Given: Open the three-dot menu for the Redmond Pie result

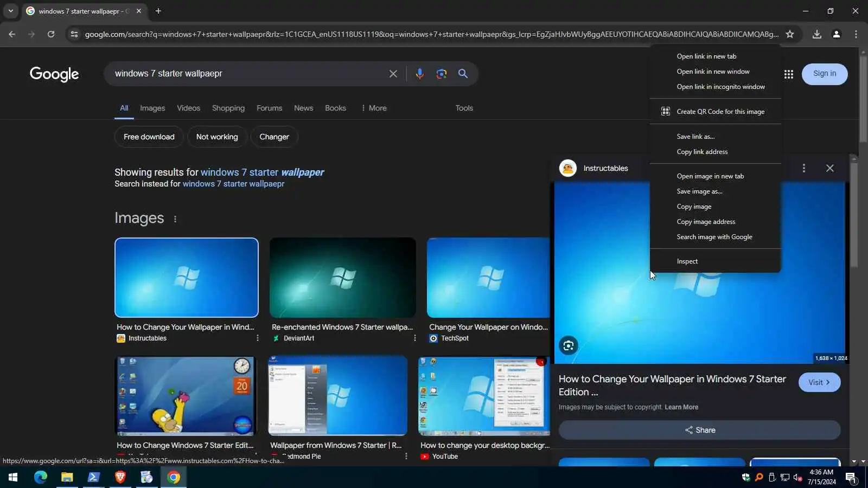Looking at the screenshot, I should click(406, 456).
